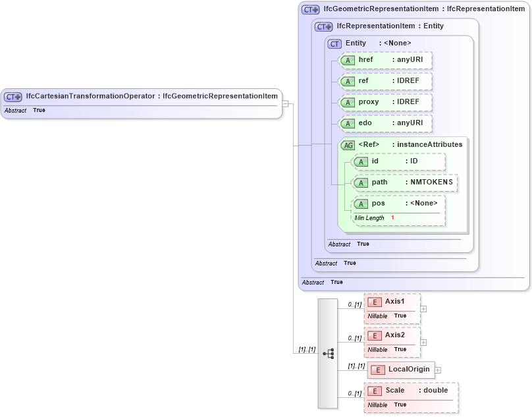532x417 pixels.
Task: Collapse IfcCartesianTransformationOperator using its connector handle
Action: point(286,103)
